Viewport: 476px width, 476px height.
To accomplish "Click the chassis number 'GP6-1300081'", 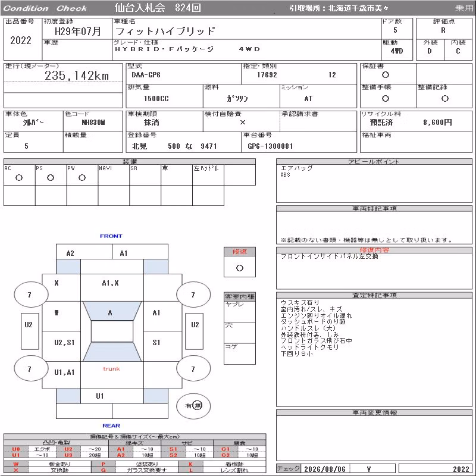I will tap(270, 146).
